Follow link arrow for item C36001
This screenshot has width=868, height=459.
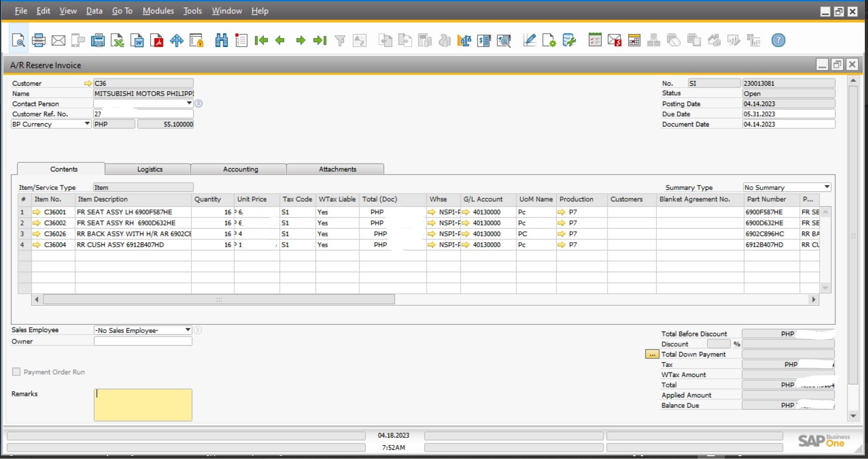coord(37,212)
